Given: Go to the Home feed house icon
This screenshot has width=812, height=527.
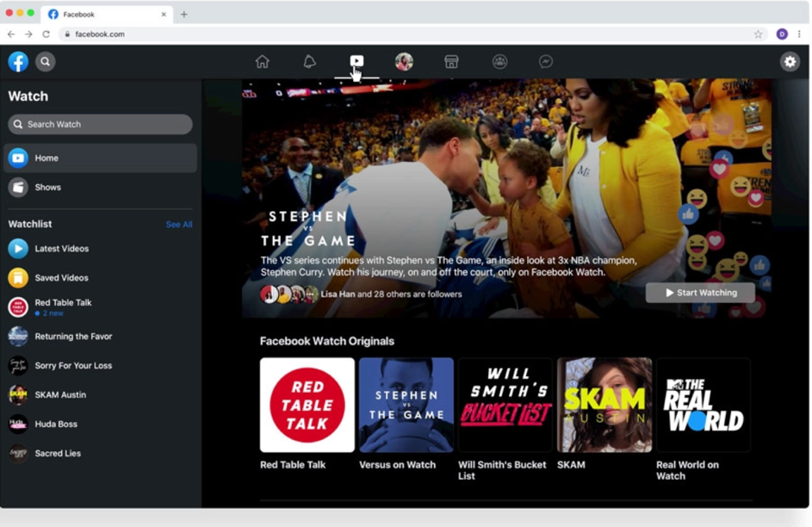Looking at the screenshot, I should (262, 62).
